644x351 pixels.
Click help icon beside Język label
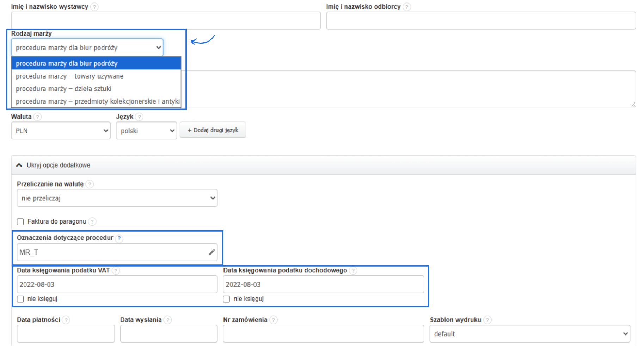[x=139, y=117]
